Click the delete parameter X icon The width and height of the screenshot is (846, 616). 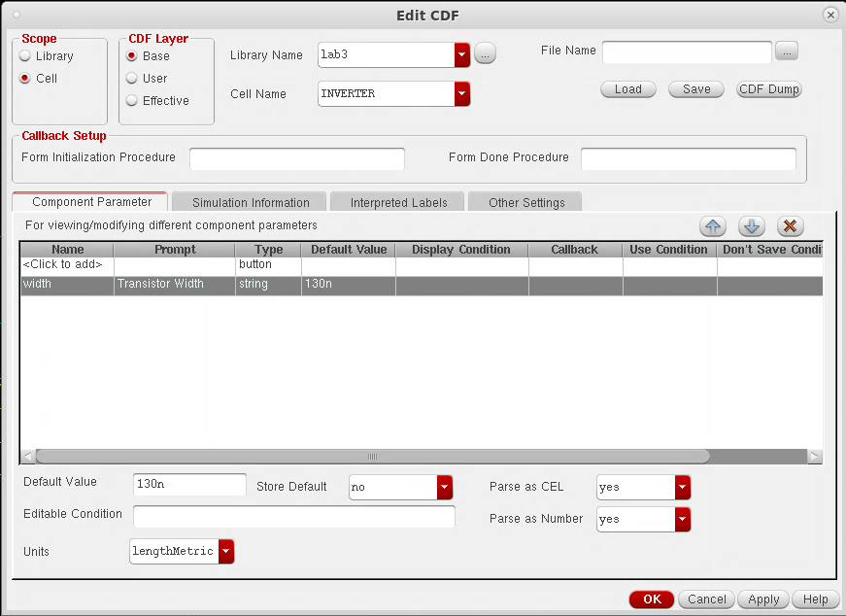pos(791,226)
